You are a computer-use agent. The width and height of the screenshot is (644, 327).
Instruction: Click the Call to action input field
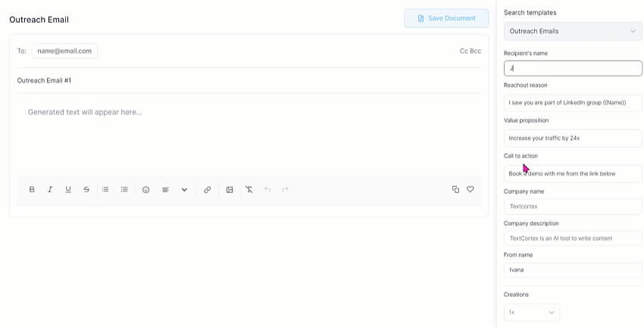click(573, 173)
